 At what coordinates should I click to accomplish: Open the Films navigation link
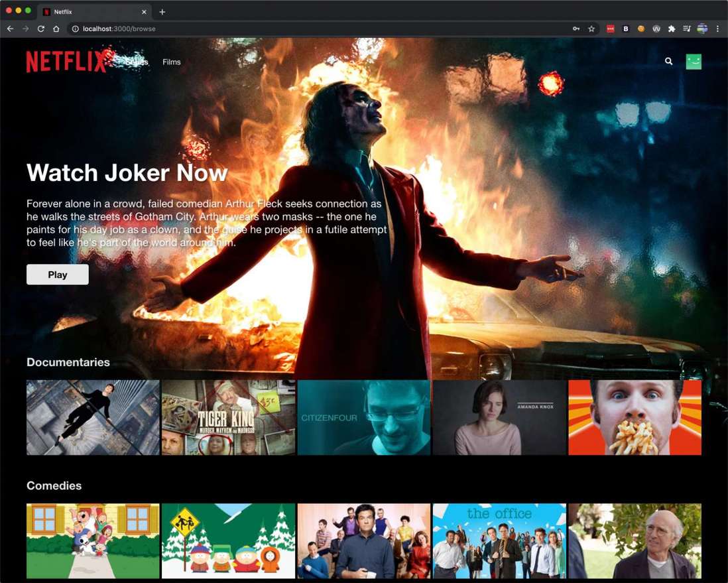tap(171, 62)
